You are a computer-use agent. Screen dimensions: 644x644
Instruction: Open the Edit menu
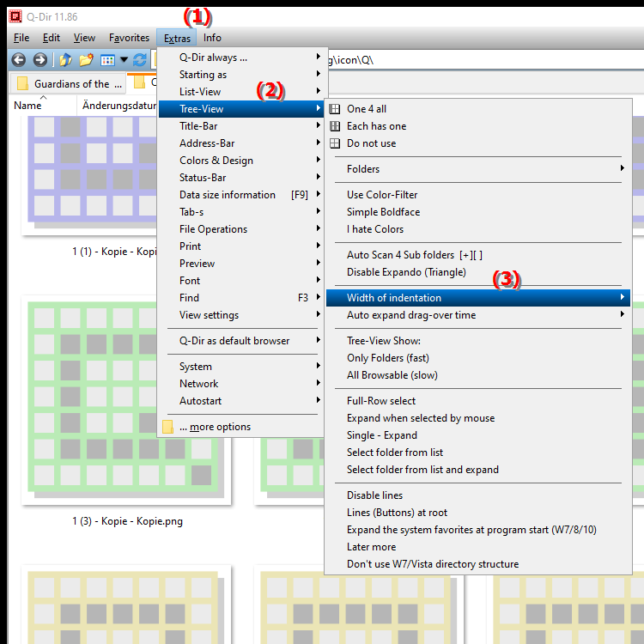click(x=52, y=38)
